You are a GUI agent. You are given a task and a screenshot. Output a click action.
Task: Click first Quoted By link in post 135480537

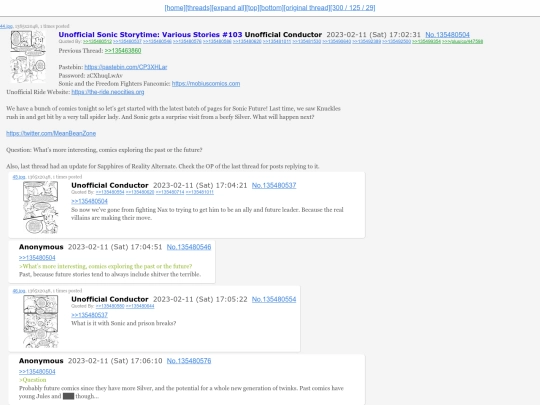click(110, 192)
